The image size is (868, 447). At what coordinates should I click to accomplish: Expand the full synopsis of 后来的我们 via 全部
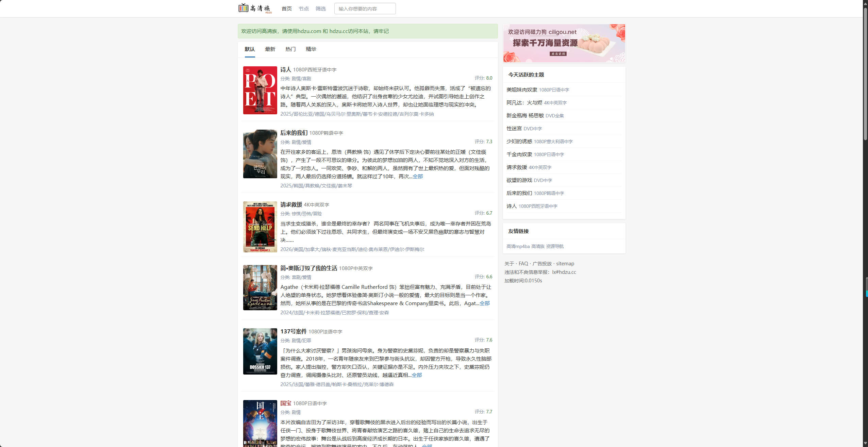tap(418, 177)
